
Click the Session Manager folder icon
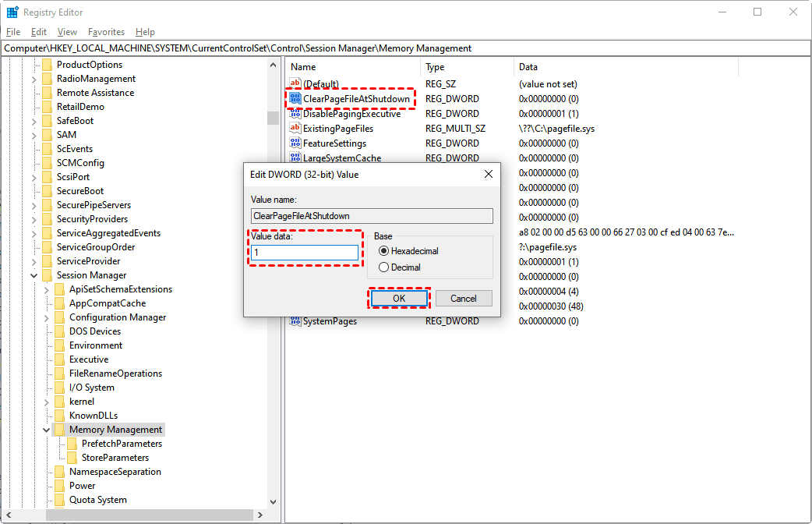[x=47, y=275]
